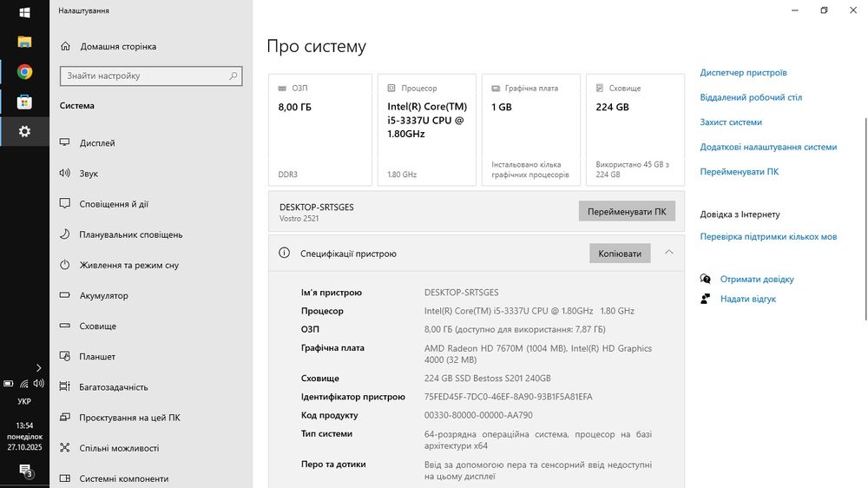The height and width of the screenshot is (488, 868).
Task: Click the Живлення та режим сну power icon
Action: pyautogui.click(x=65, y=264)
